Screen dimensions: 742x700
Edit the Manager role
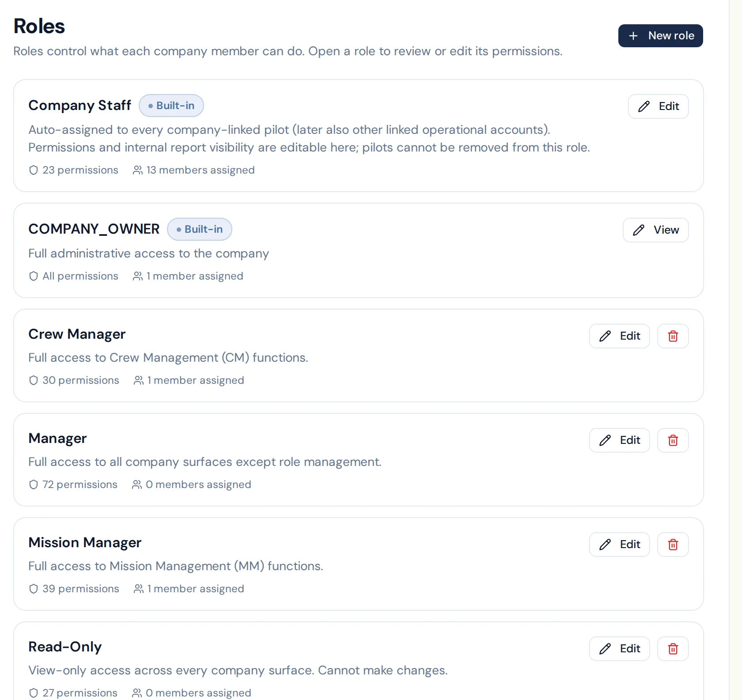pyautogui.click(x=619, y=440)
